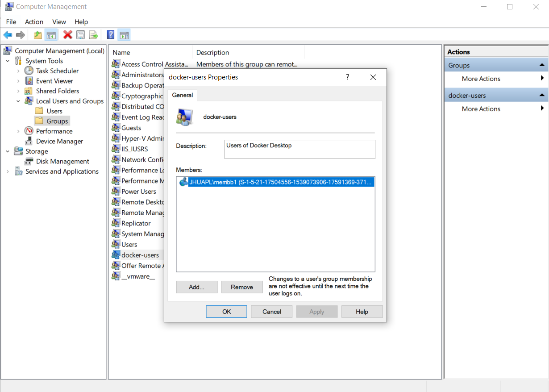Click the Up one level folder icon
Image resolution: width=549 pixels, height=392 pixels.
tap(38, 35)
